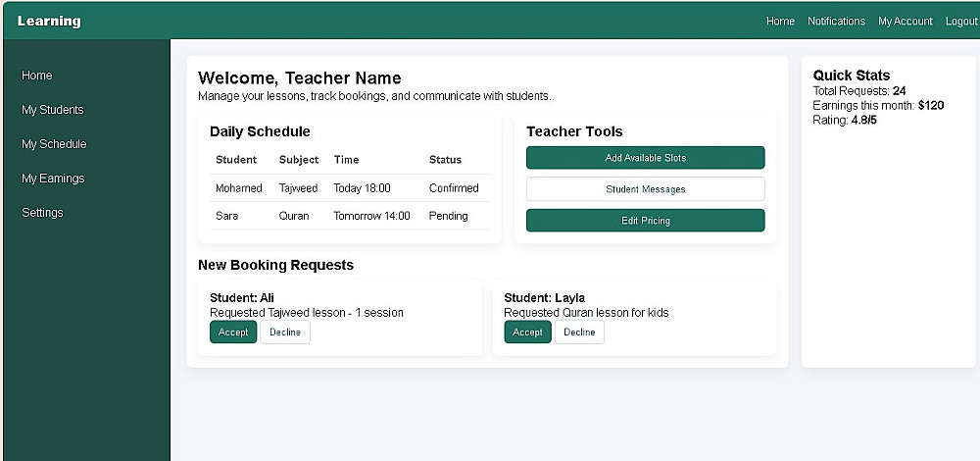Click the Status column header

coord(445,160)
